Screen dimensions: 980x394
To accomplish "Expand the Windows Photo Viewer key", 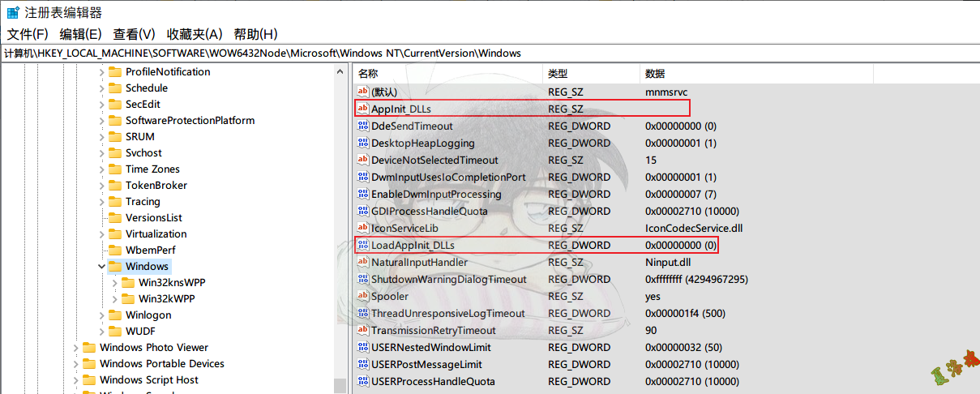I will click(75, 347).
